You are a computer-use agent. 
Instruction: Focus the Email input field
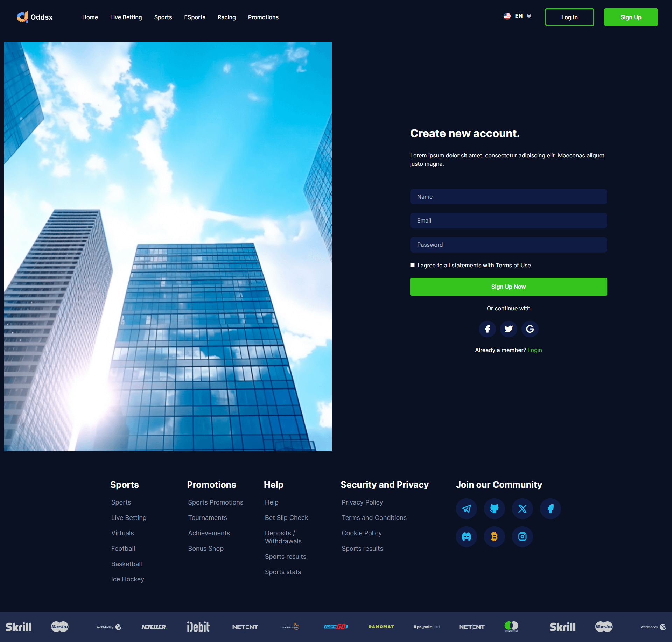tap(508, 221)
